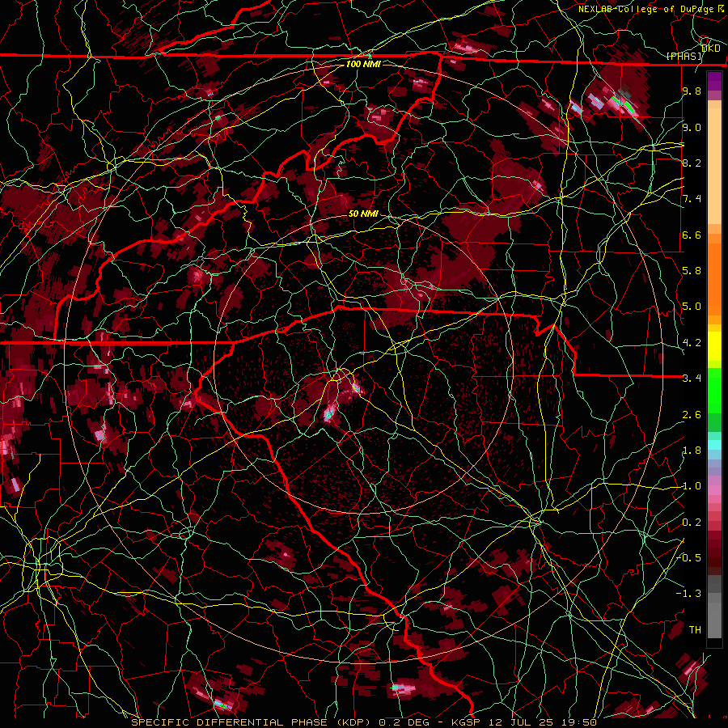Click the yellow color bar segment
The width and height of the screenshot is (728, 728).
[714, 346]
